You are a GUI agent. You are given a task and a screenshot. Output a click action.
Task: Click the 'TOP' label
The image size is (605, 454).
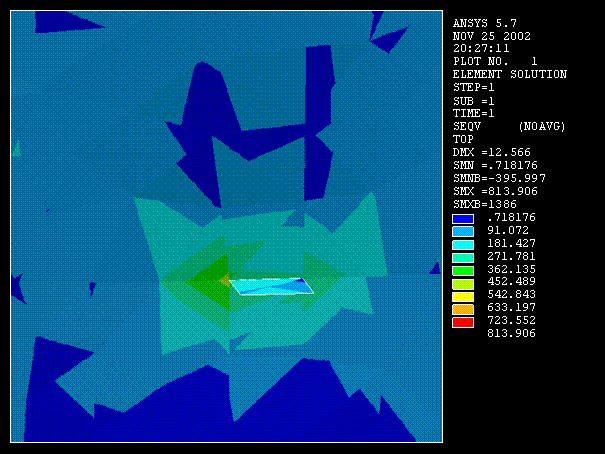pos(463,139)
